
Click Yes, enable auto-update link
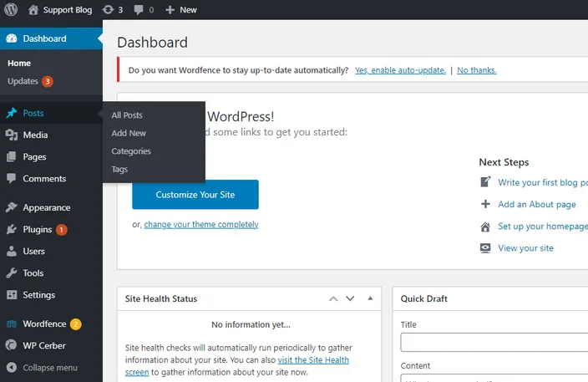coord(401,70)
